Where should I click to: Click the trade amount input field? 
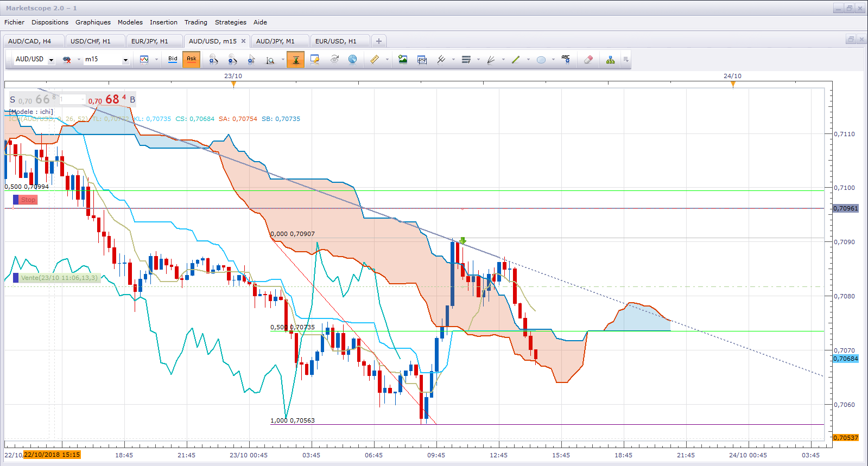[x=72, y=100]
